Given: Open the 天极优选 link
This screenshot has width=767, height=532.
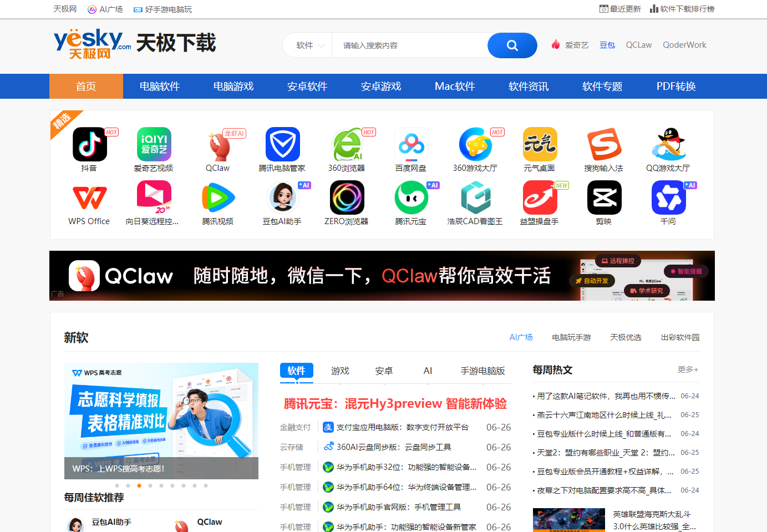Looking at the screenshot, I should 626,337.
